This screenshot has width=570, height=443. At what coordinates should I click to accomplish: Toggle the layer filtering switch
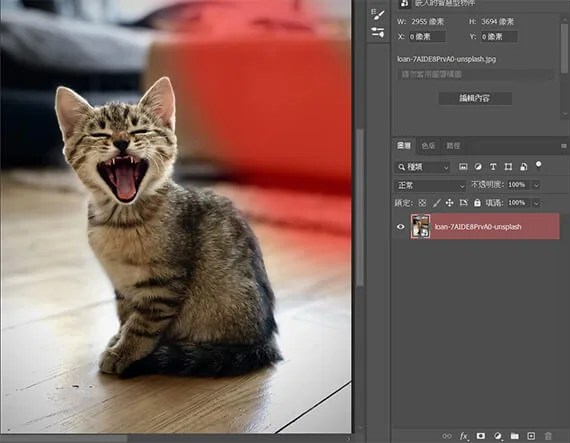pos(538,166)
